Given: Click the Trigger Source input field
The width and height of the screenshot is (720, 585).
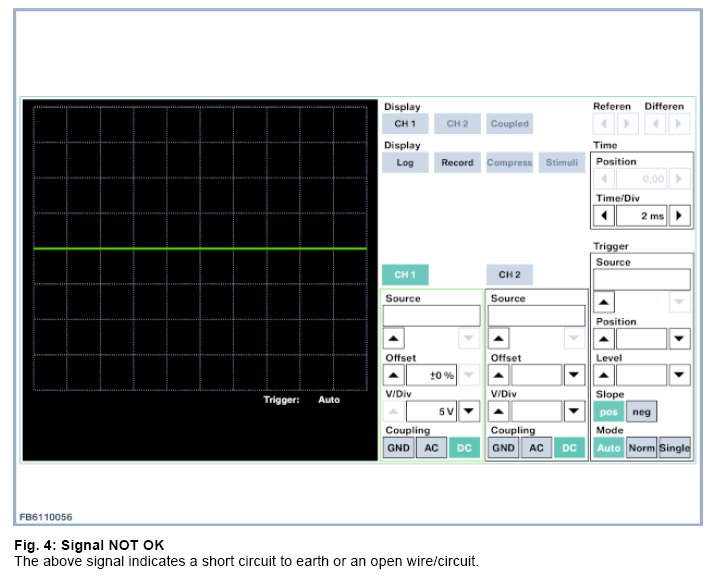Looking at the screenshot, I should tap(641, 280).
